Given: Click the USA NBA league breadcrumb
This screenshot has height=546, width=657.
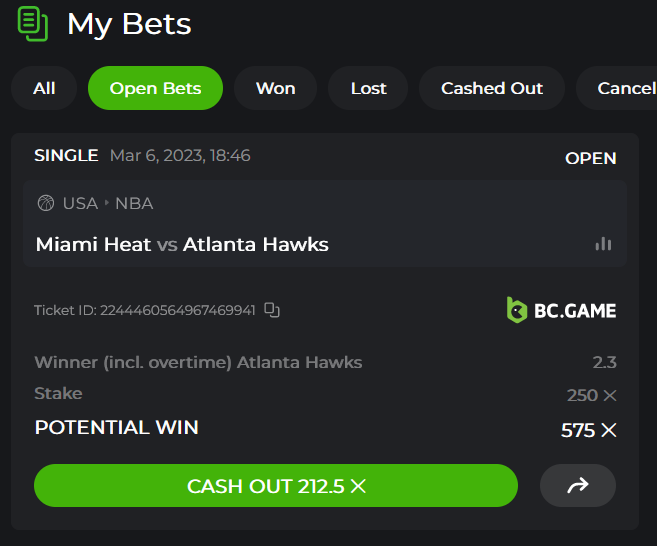Looking at the screenshot, I should (108, 203).
